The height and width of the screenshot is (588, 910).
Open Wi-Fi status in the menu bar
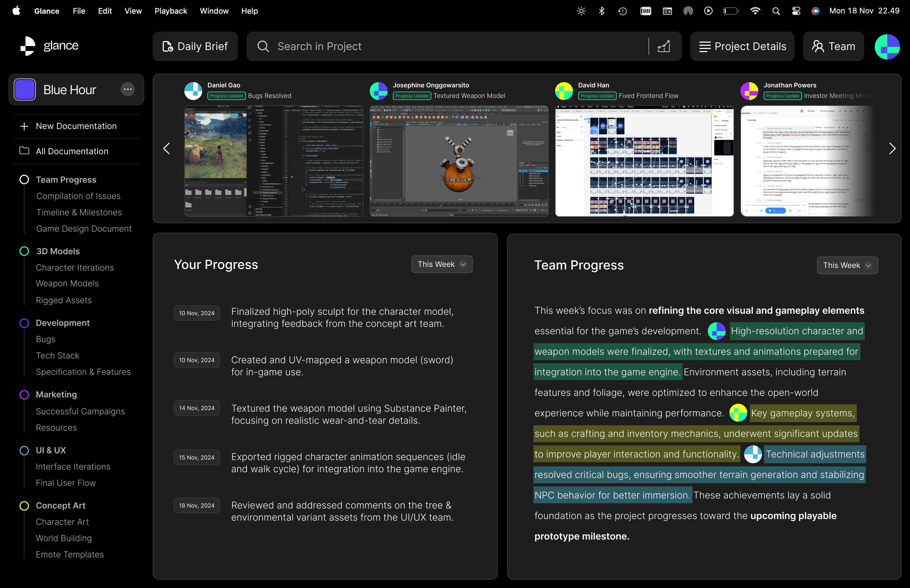coord(755,11)
